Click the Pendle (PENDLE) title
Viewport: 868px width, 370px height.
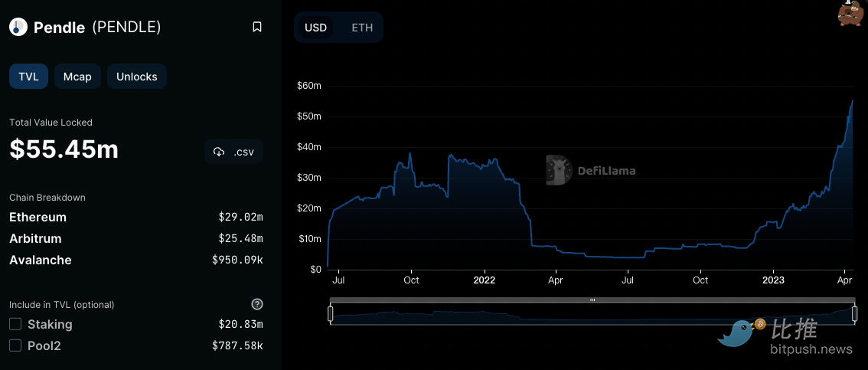tap(97, 27)
